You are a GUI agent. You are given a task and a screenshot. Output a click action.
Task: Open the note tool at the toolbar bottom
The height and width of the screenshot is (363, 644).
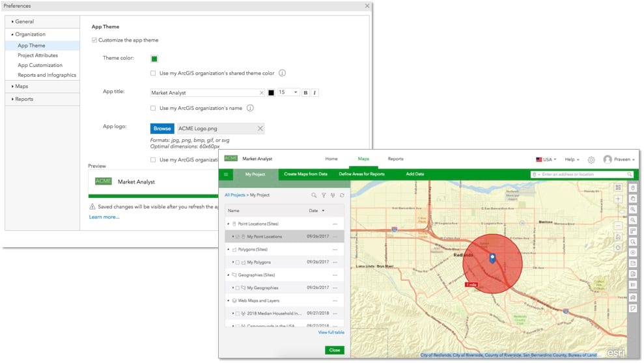coord(633,308)
